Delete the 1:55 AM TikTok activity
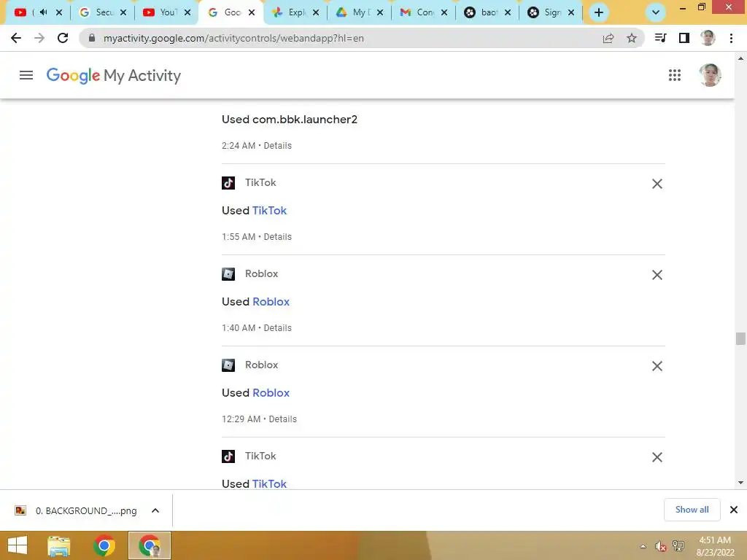Image resolution: width=747 pixels, height=560 pixels. (657, 184)
